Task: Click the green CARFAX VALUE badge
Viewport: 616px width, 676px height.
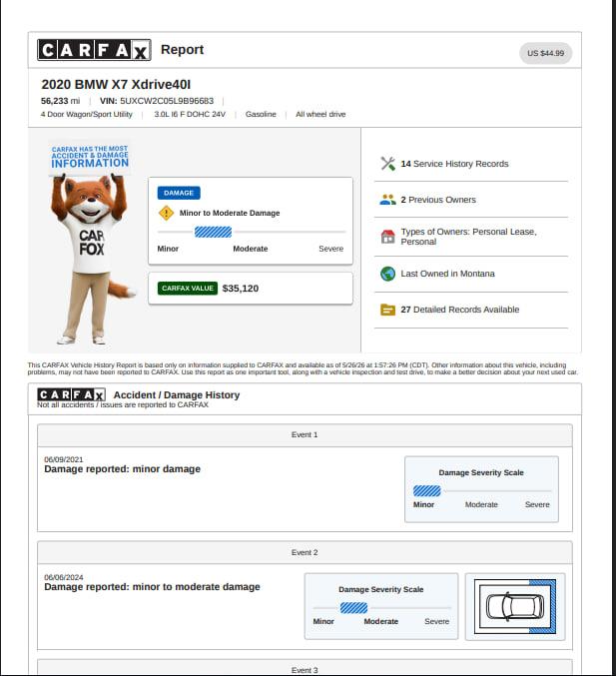Action: coord(188,288)
